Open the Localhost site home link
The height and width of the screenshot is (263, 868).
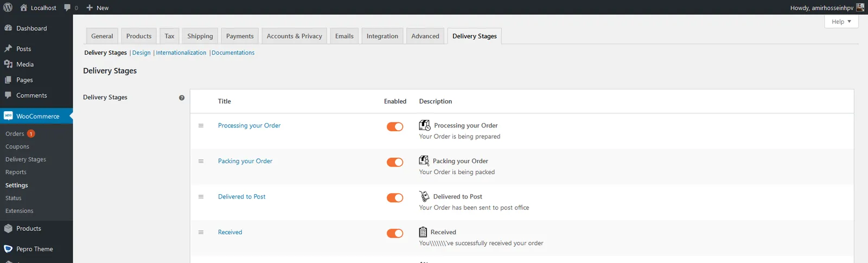(38, 8)
